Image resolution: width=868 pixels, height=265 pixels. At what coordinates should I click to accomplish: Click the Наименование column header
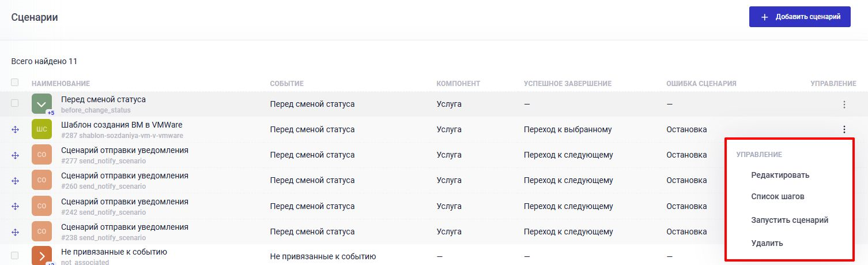61,84
